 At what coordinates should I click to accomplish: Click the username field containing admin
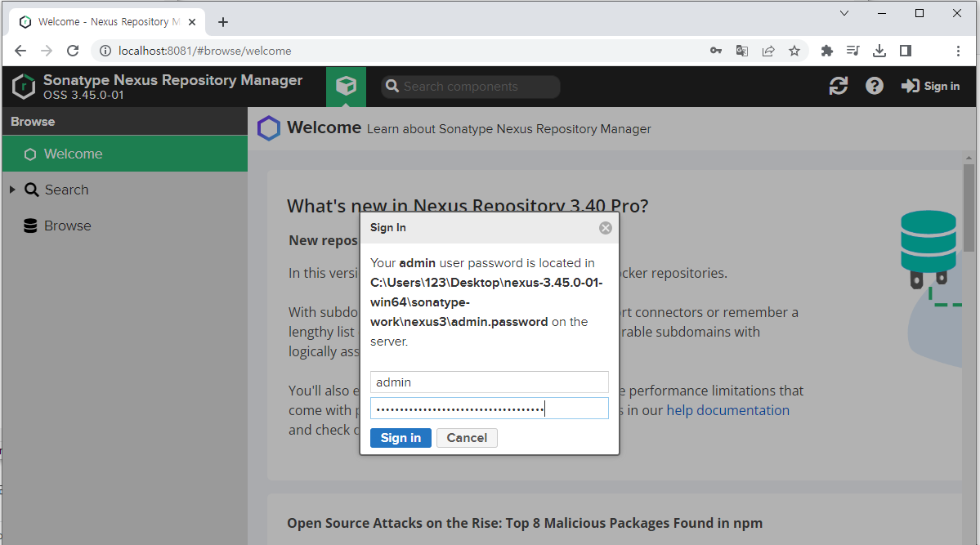coord(490,382)
